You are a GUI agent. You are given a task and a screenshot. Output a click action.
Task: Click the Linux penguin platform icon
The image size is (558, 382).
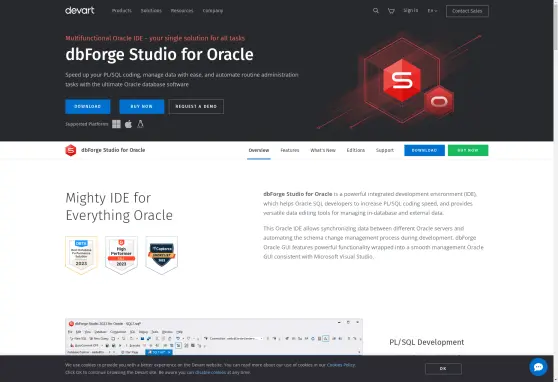tap(140, 124)
